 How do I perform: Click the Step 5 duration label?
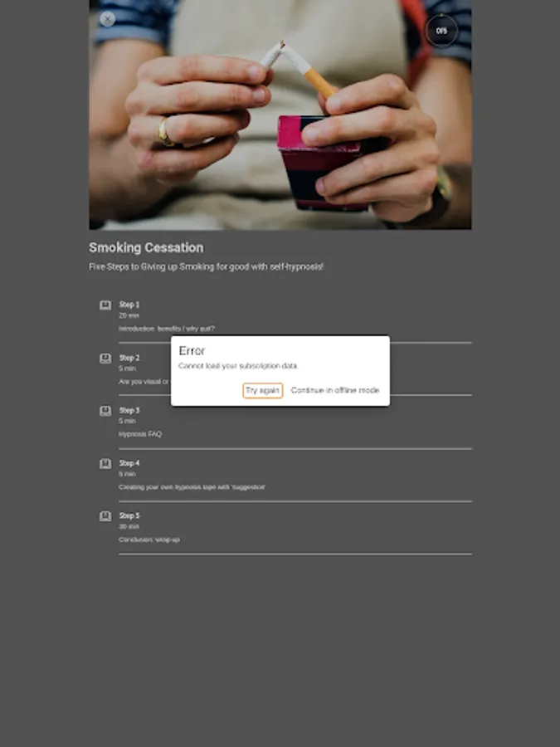pos(129,526)
